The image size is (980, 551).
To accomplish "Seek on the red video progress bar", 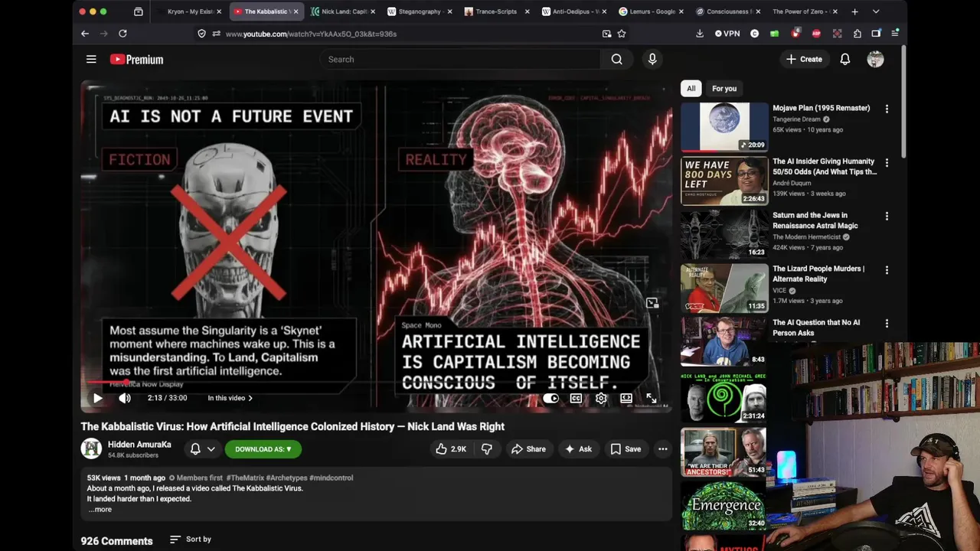I will click(376, 382).
